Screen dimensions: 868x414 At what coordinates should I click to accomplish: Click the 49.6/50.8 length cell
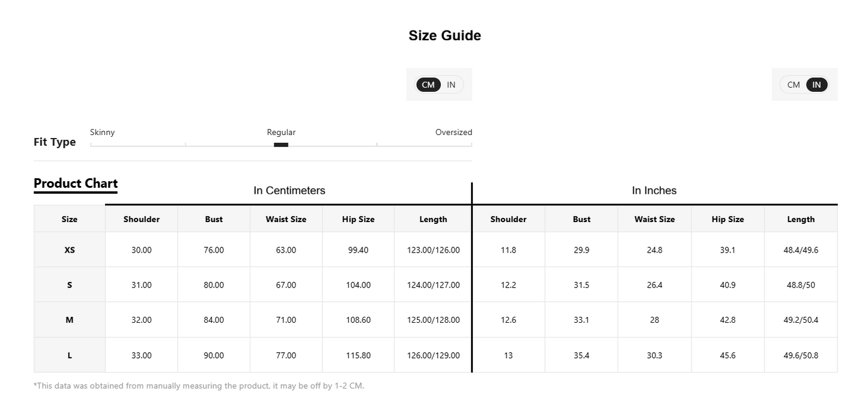(801, 355)
